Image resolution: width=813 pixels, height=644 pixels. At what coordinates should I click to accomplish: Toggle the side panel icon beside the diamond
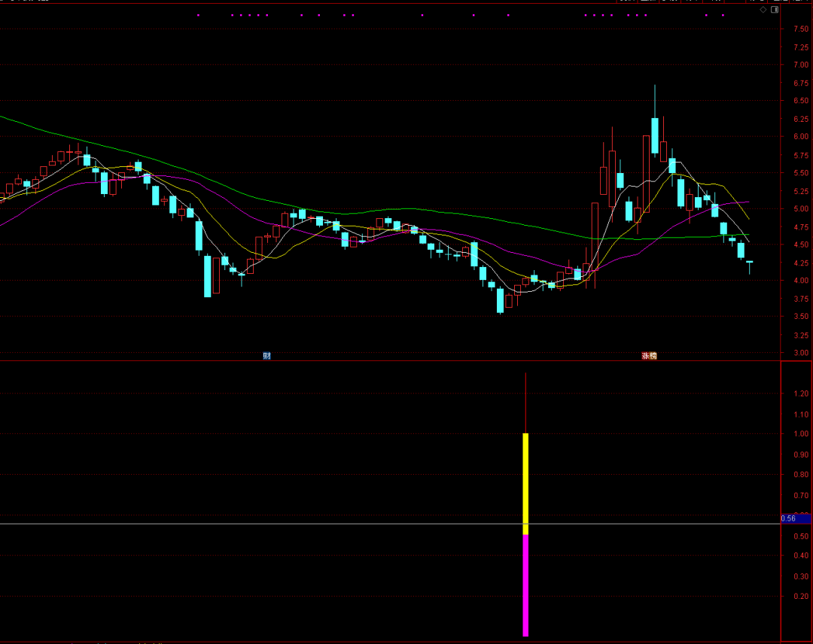pos(775,11)
